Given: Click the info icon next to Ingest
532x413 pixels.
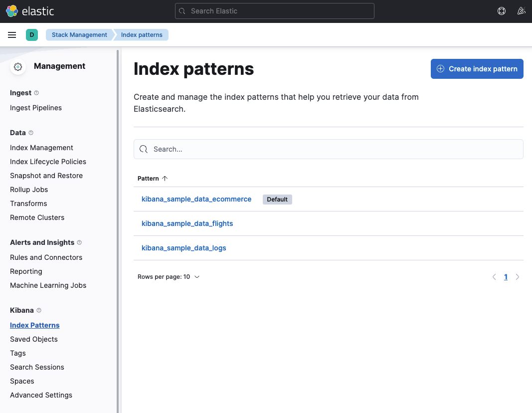Looking at the screenshot, I should pyautogui.click(x=36, y=93).
